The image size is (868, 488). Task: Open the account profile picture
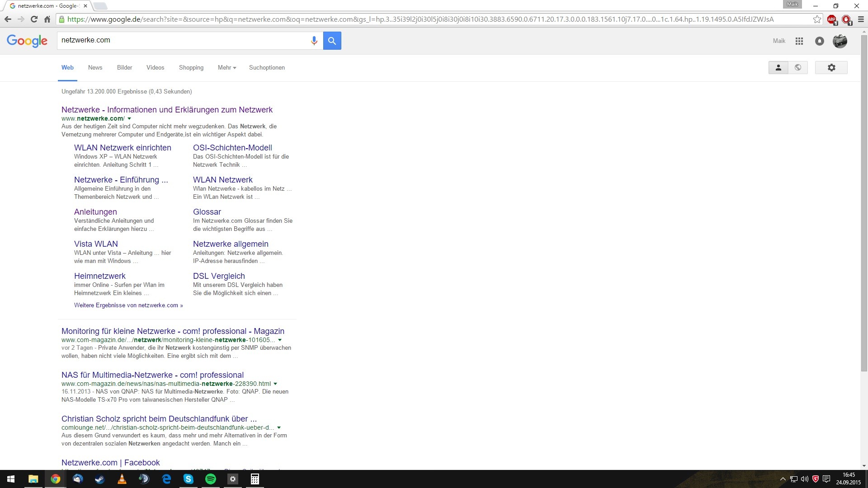coord(840,41)
